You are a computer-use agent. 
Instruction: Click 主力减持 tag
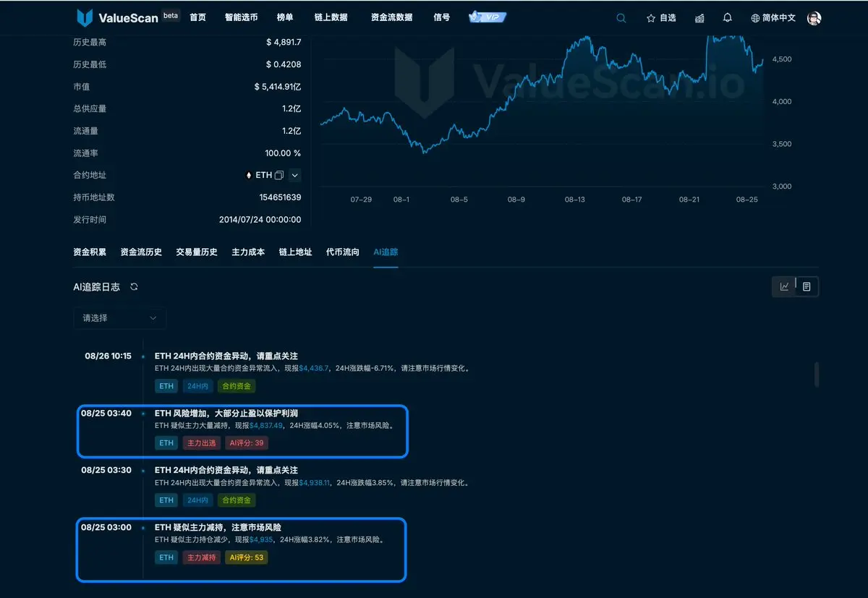(x=202, y=558)
